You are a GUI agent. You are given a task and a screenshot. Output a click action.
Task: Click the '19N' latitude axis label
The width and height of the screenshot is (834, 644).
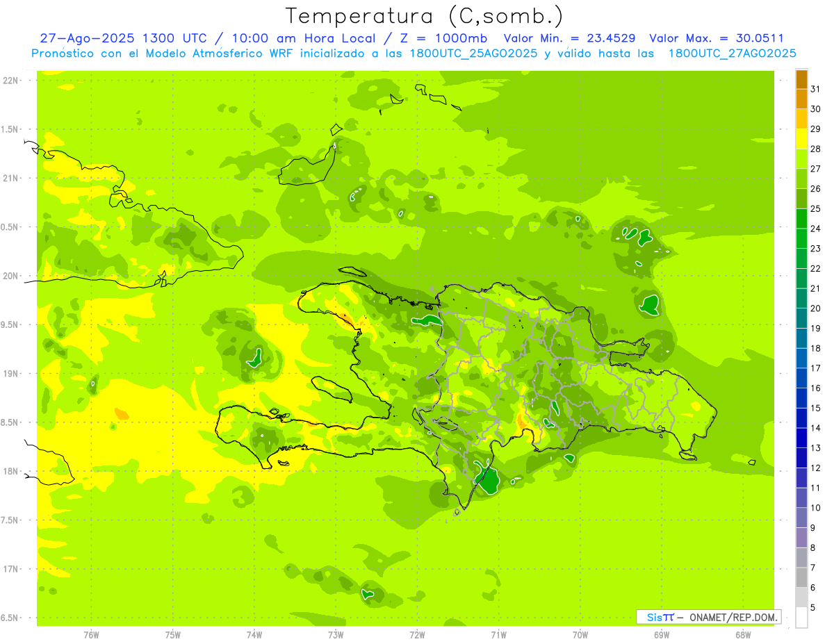click(11, 374)
